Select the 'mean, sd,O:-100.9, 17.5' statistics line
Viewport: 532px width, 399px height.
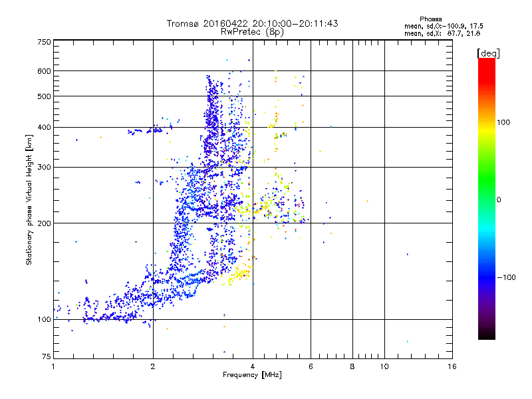pos(444,26)
